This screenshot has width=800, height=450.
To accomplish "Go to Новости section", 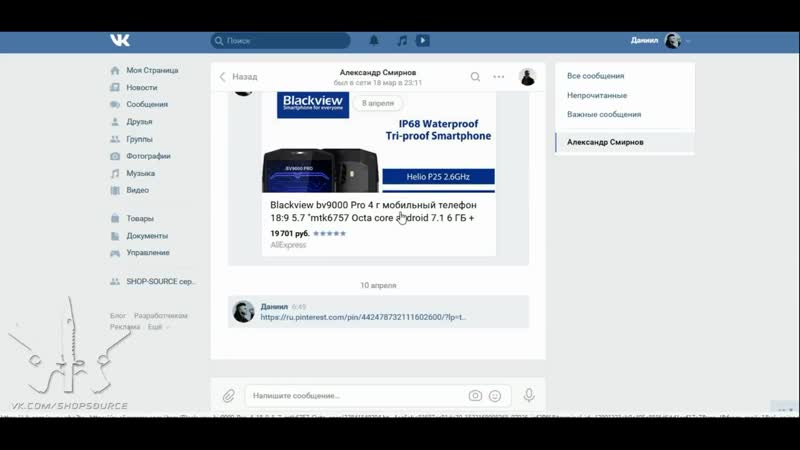I will coord(142,87).
